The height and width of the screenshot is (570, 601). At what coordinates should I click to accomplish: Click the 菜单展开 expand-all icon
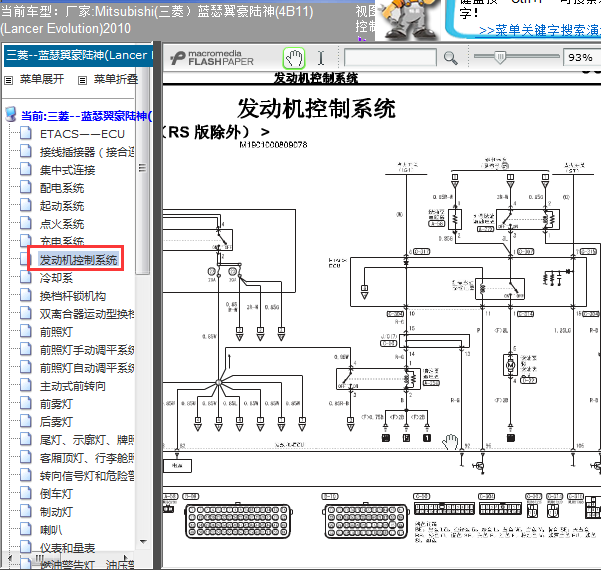click(x=8, y=80)
